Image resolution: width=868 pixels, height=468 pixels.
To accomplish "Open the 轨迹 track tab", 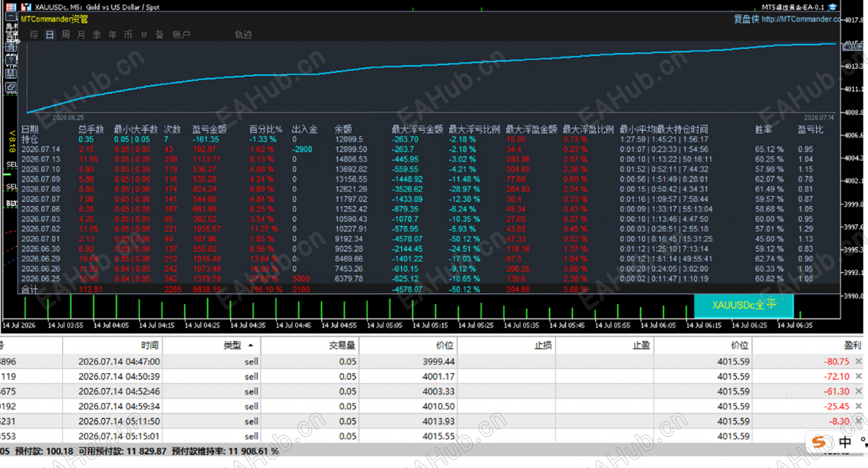I will click(243, 35).
